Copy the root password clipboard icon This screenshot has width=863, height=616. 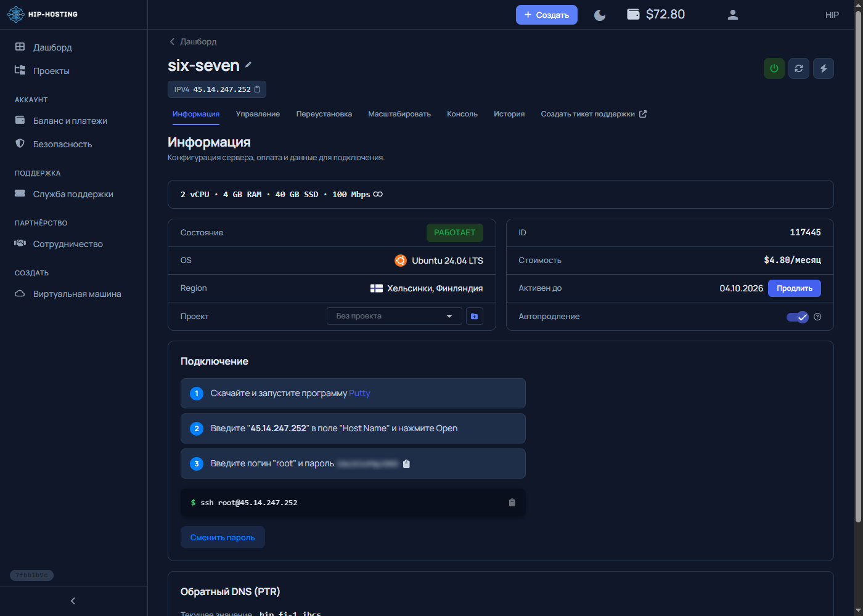(406, 464)
